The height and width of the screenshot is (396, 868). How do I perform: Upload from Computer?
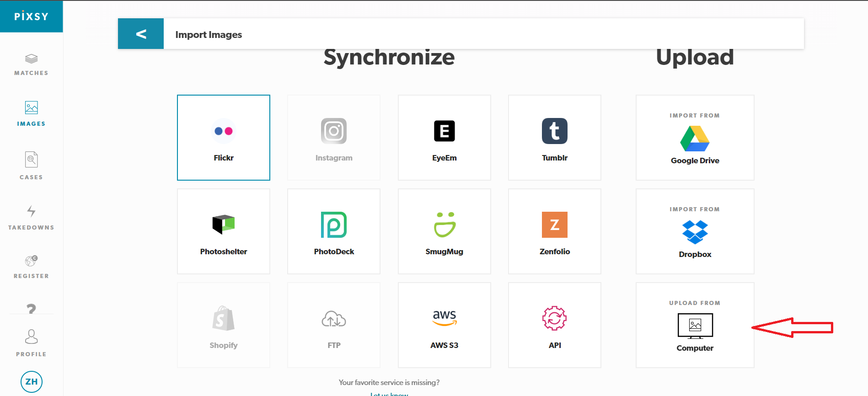[695, 325]
